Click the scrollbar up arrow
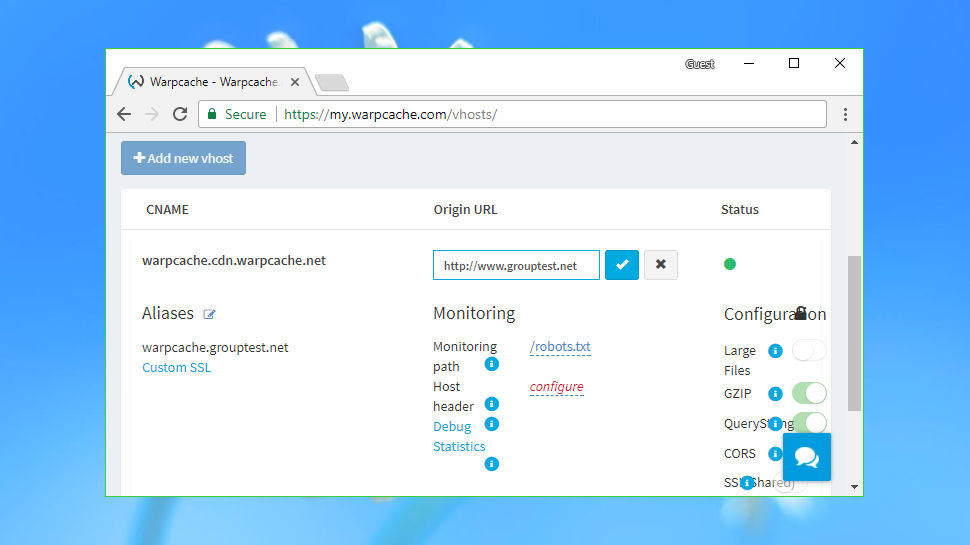 tap(854, 142)
